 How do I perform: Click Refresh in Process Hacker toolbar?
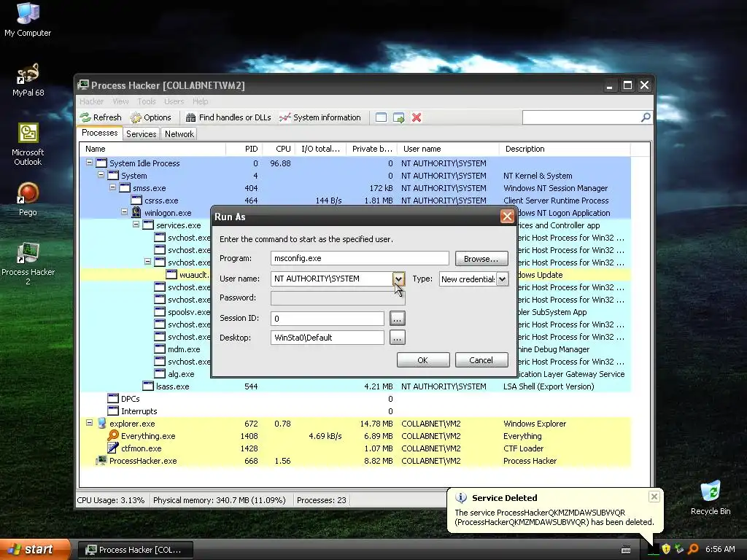pyautogui.click(x=101, y=117)
